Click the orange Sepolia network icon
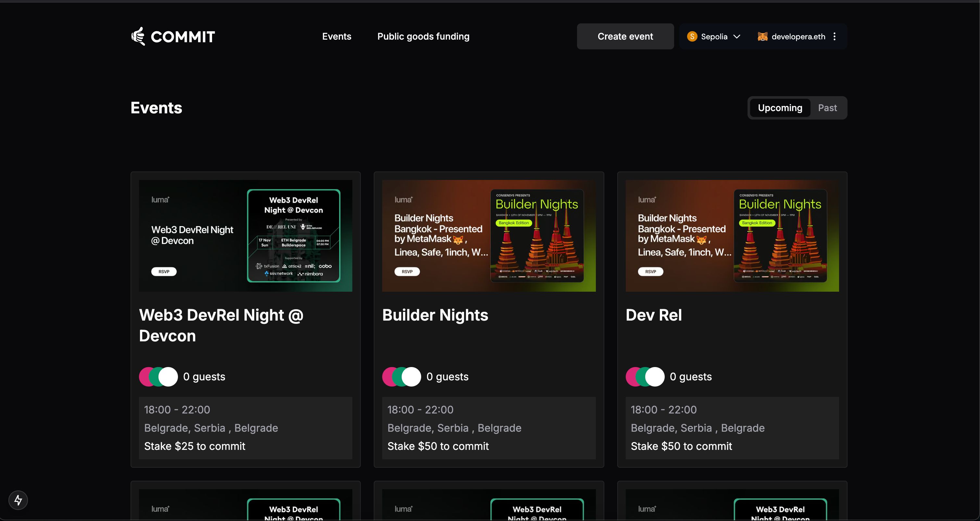The image size is (980, 521). point(692,36)
